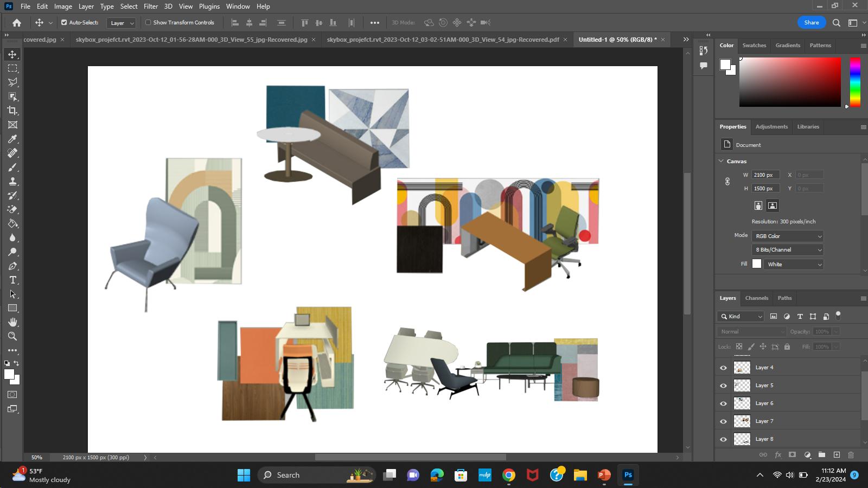This screenshot has height=488, width=868.
Task: Select the Rectangular Marquee tool
Action: coord(12,68)
